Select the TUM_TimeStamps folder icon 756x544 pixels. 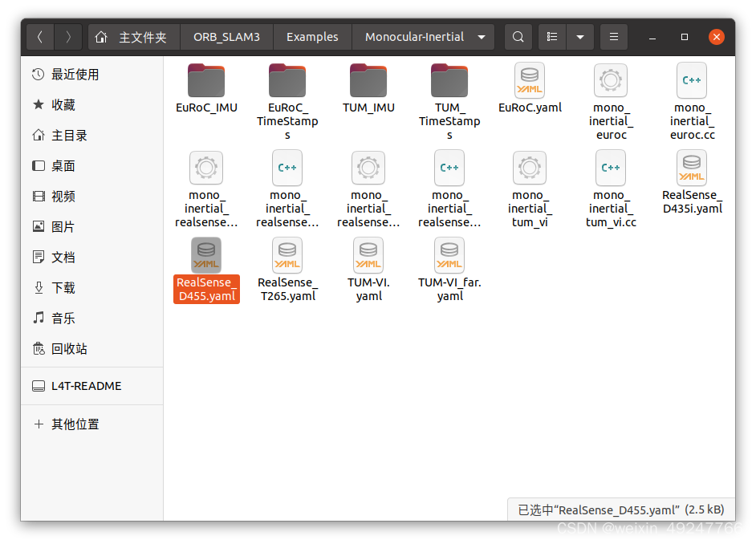pos(449,80)
